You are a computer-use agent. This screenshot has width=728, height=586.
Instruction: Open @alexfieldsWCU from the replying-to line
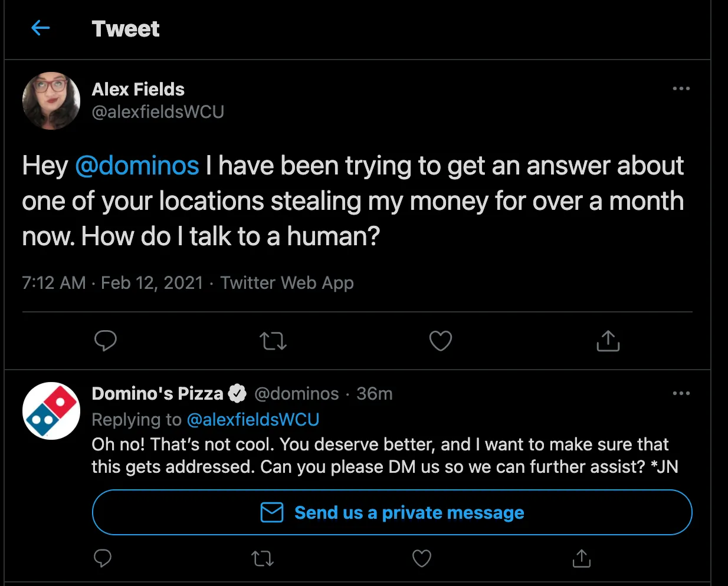click(x=255, y=419)
